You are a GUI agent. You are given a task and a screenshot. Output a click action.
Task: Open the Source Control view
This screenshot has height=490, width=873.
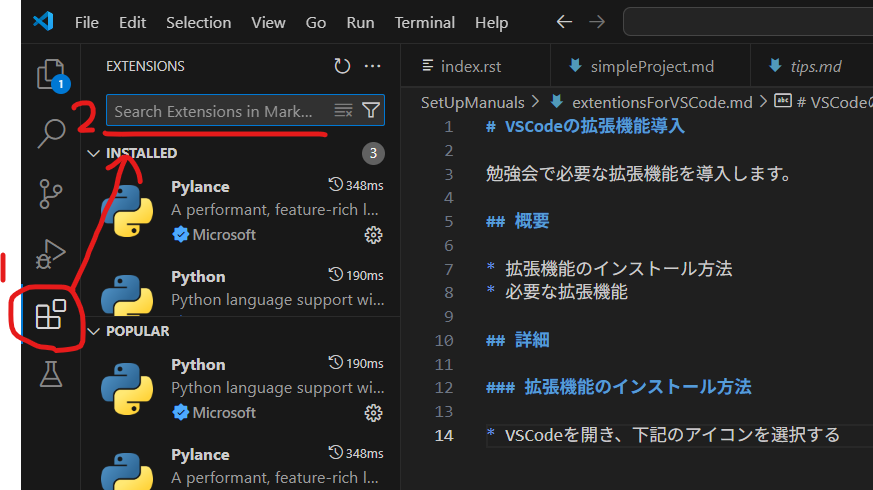click(50, 193)
